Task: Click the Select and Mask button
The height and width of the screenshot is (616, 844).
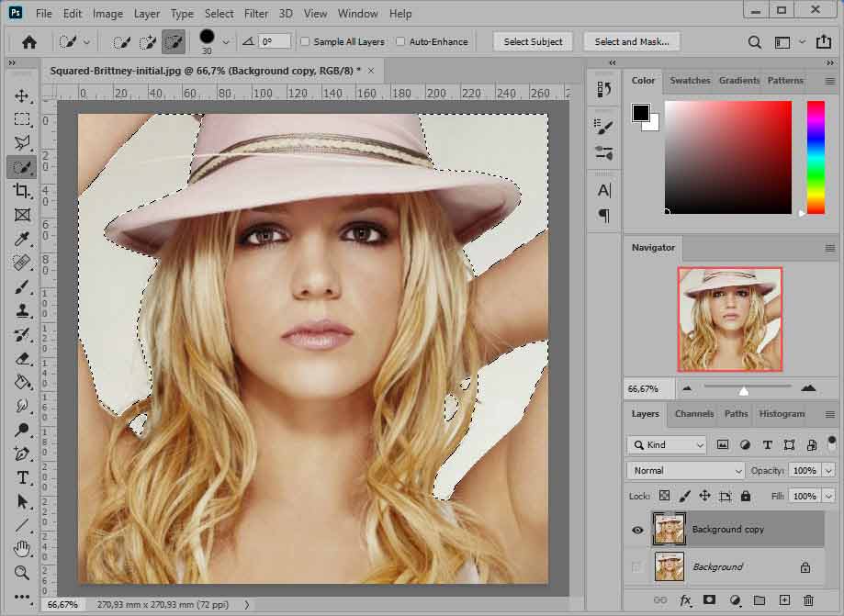Action: pyautogui.click(x=631, y=42)
